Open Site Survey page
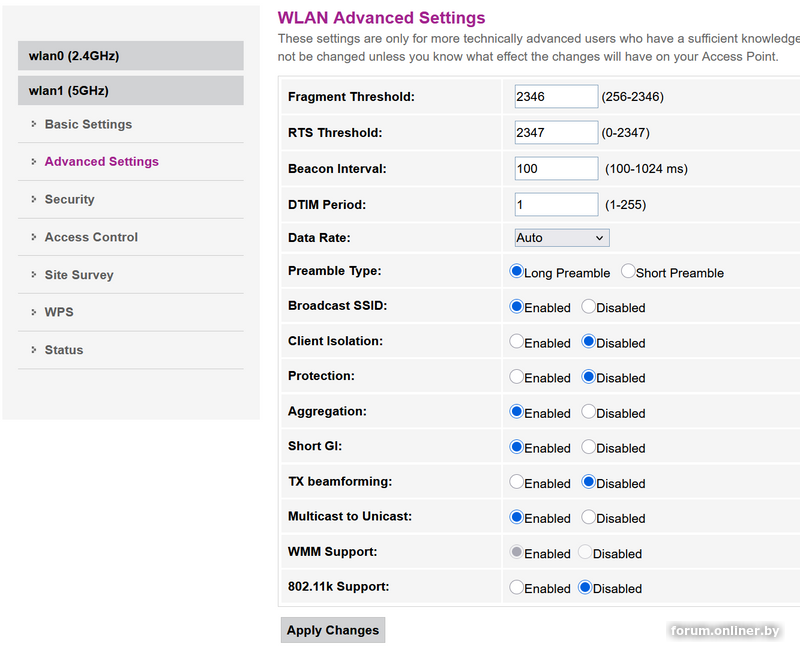This screenshot has width=800, height=652. point(79,275)
